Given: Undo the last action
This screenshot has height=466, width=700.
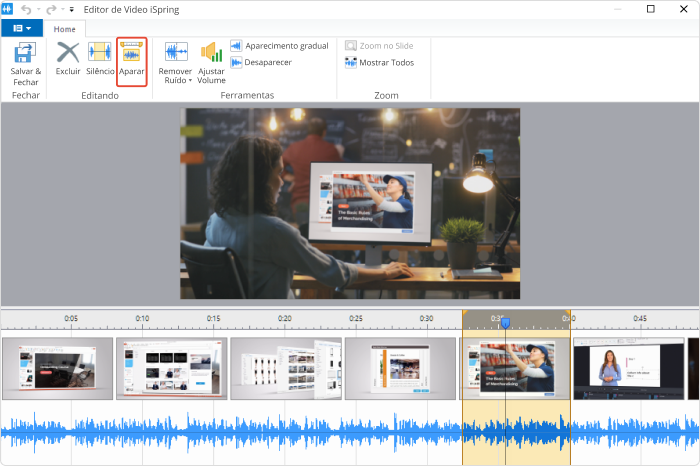Looking at the screenshot, I should point(26,9).
